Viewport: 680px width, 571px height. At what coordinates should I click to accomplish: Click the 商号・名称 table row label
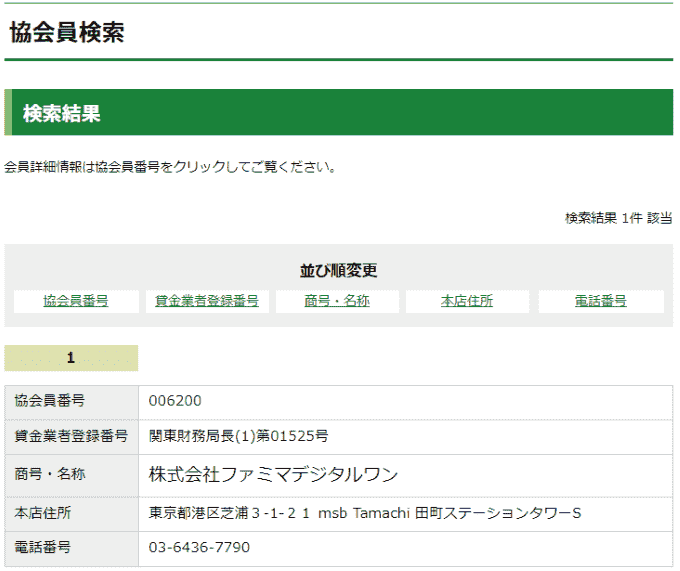coord(50,474)
